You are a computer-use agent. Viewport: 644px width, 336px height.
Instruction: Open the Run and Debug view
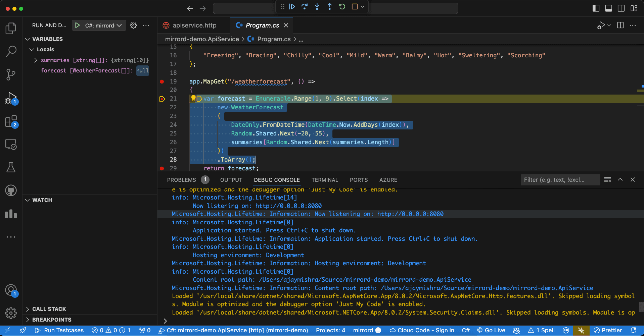[11, 98]
